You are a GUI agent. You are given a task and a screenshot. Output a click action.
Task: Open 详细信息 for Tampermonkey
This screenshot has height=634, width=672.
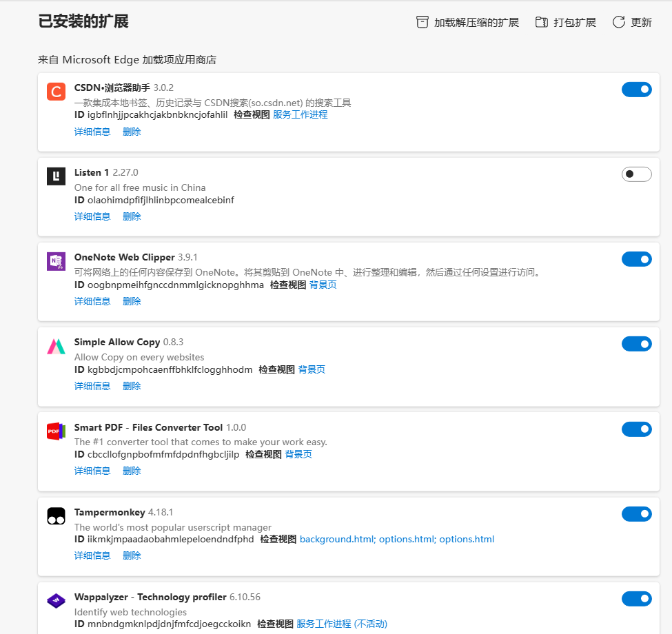point(92,555)
